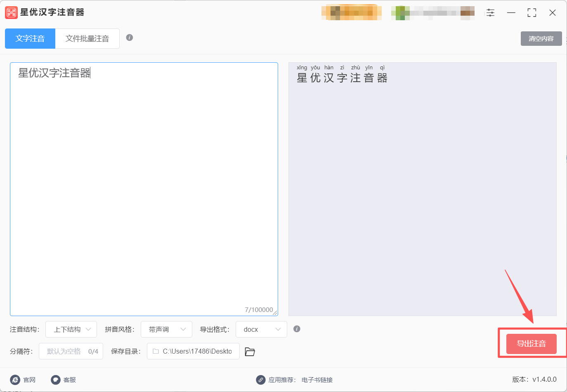Click the 保存目录 path field
The width and height of the screenshot is (567, 392).
tap(193, 351)
